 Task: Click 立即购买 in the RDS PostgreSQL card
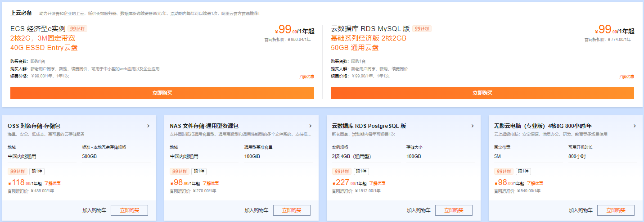[454, 210]
